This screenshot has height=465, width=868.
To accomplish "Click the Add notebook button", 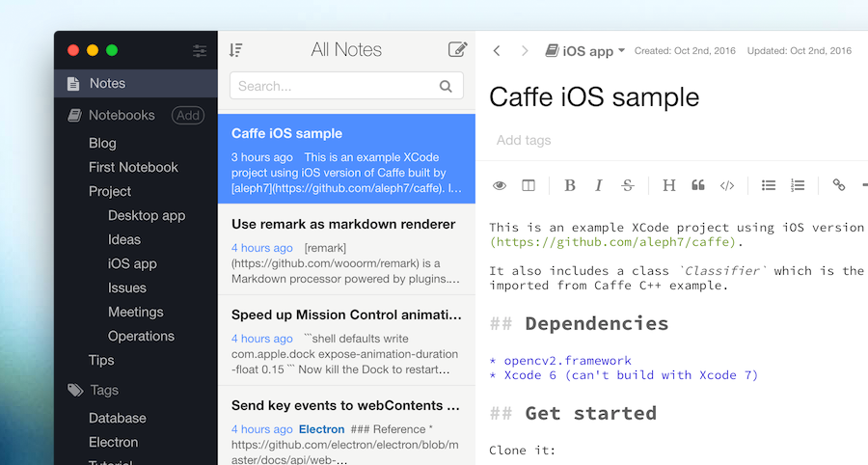I will pos(188,115).
